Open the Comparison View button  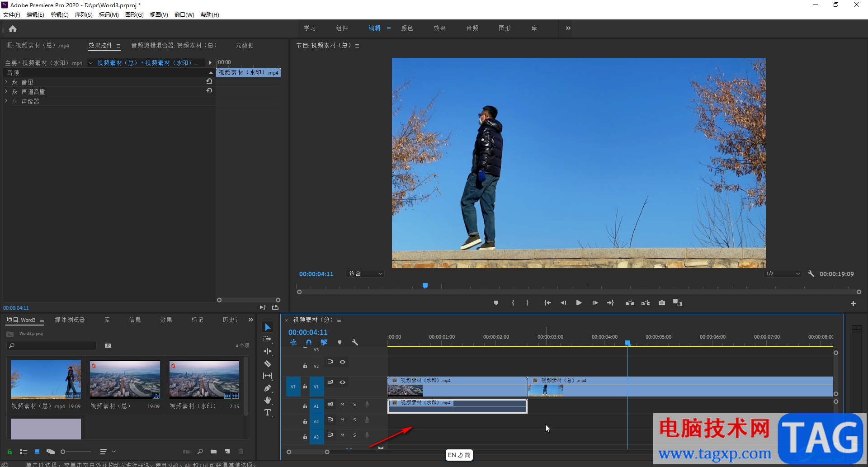(x=677, y=303)
